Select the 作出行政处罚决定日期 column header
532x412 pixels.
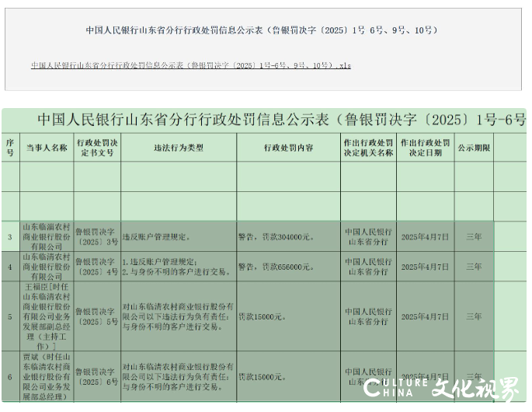pos(426,148)
